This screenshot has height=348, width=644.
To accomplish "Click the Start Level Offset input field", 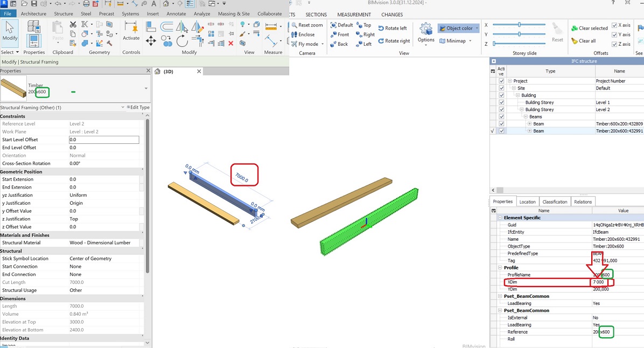I will (x=104, y=139).
